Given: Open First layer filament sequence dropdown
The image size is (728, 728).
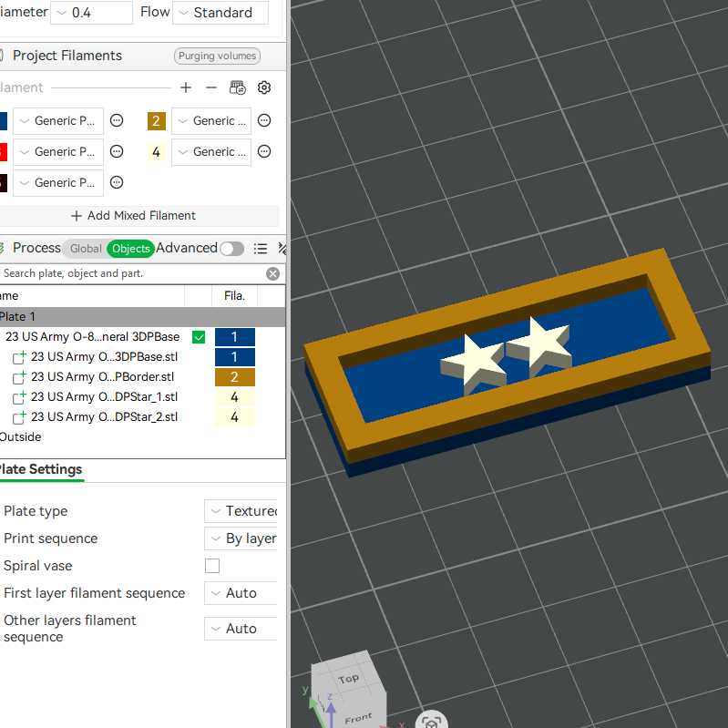Looking at the screenshot, I should [241, 593].
